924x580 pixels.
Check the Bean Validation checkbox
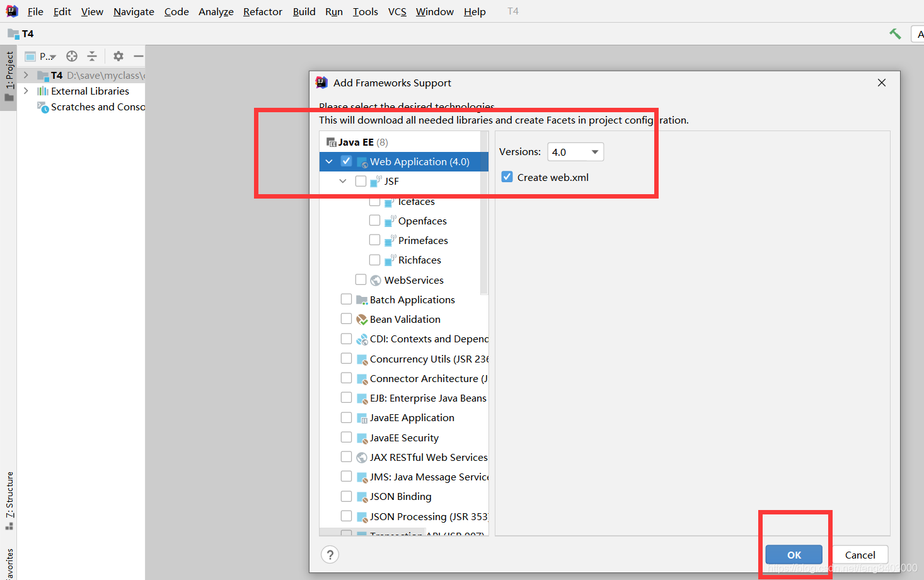[x=346, y=318]
